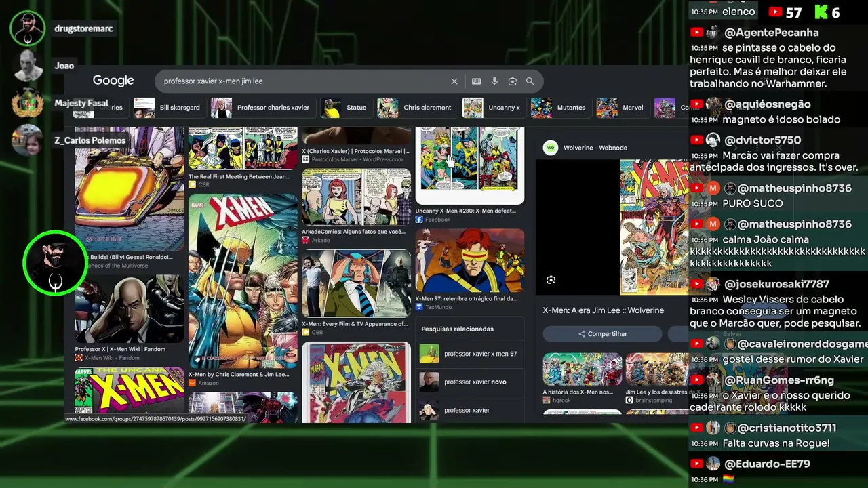
Task: Start voice search with the microphone icon
Action: pyautogui.click(x=494, y=81)
